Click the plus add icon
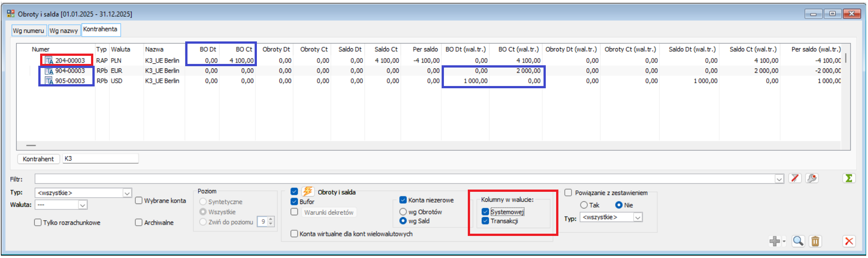The width and height of the screenshot is (868, 258). tap(774, 241)
